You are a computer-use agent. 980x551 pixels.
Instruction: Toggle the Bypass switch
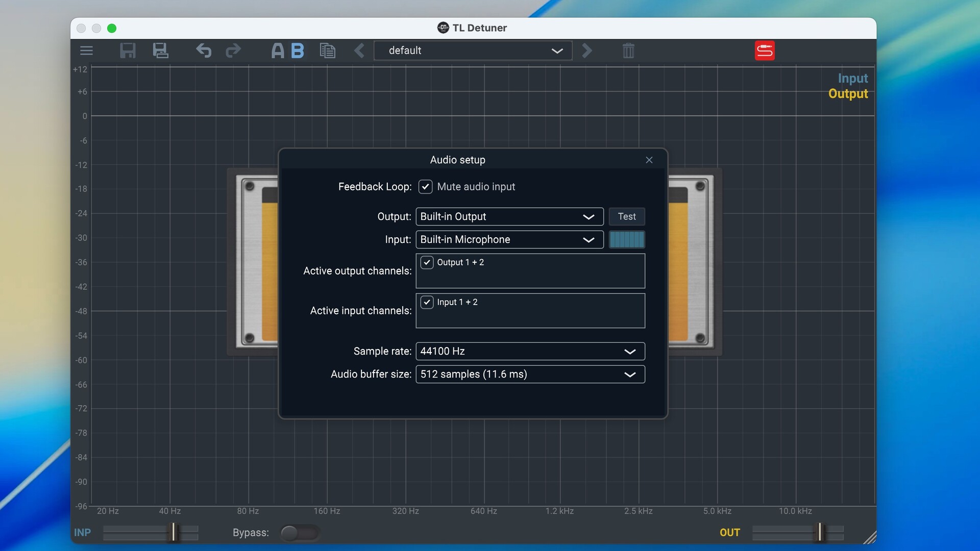300,533
